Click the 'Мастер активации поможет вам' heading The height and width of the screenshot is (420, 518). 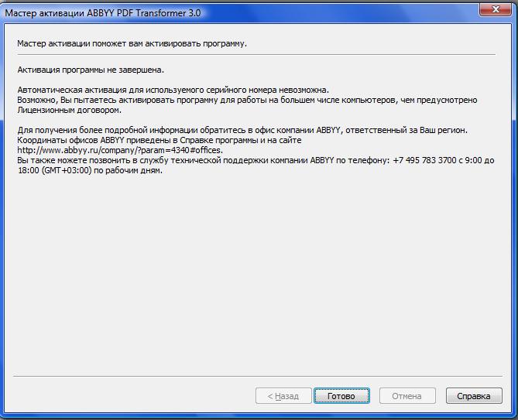[x=132, y=43]
